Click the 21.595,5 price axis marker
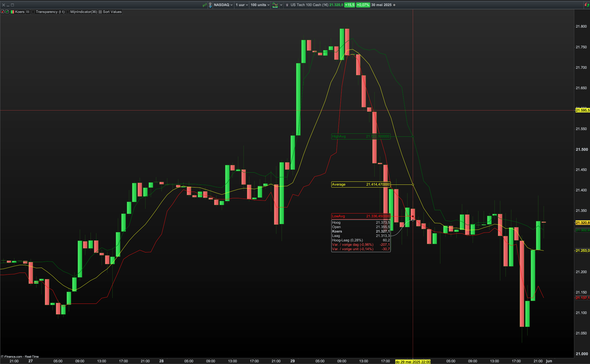The width and height of the screenshot is (590, 364). [x=582, y=110]
